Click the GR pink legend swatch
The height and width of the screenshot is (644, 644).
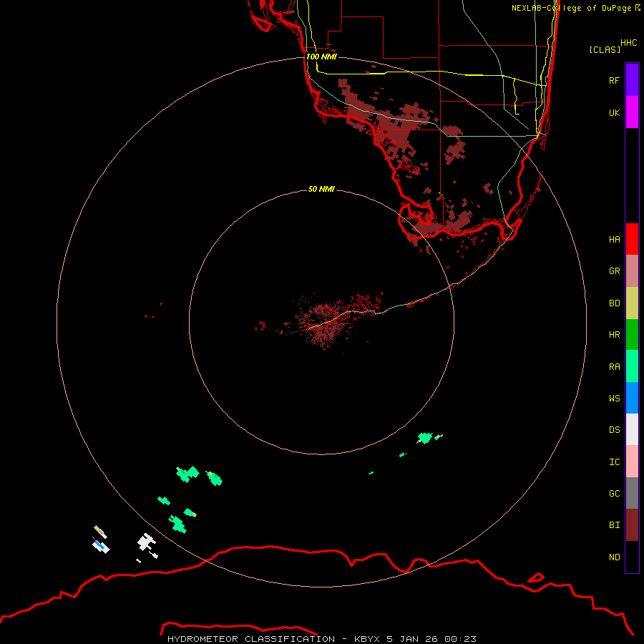tap(632, 271)
